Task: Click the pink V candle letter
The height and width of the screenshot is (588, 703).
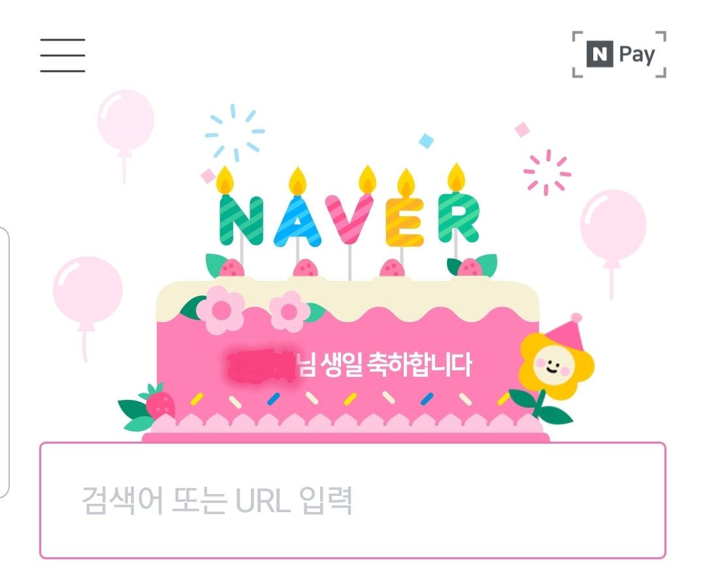Action: click(x=350, y=219)
